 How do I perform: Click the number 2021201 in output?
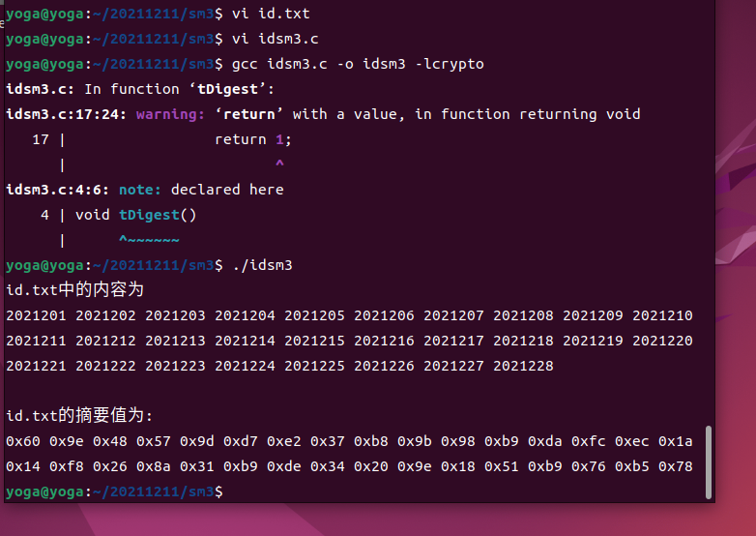(36, 315)
